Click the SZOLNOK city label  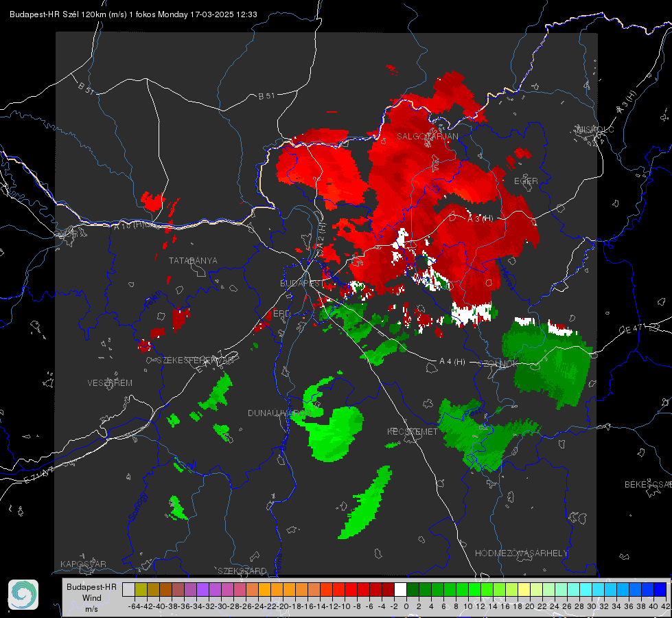[498, 363]
